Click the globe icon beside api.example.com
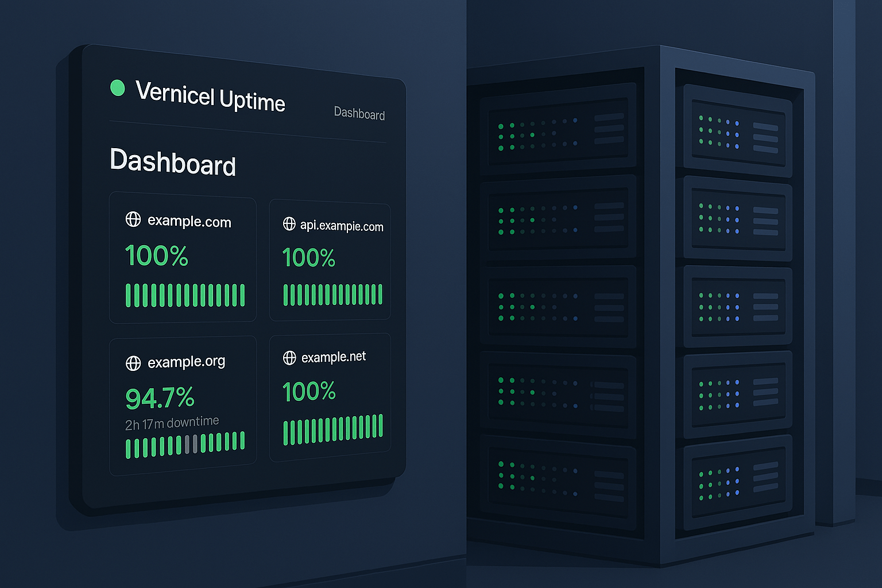This screenshot has width=882, height=588. 289,224
